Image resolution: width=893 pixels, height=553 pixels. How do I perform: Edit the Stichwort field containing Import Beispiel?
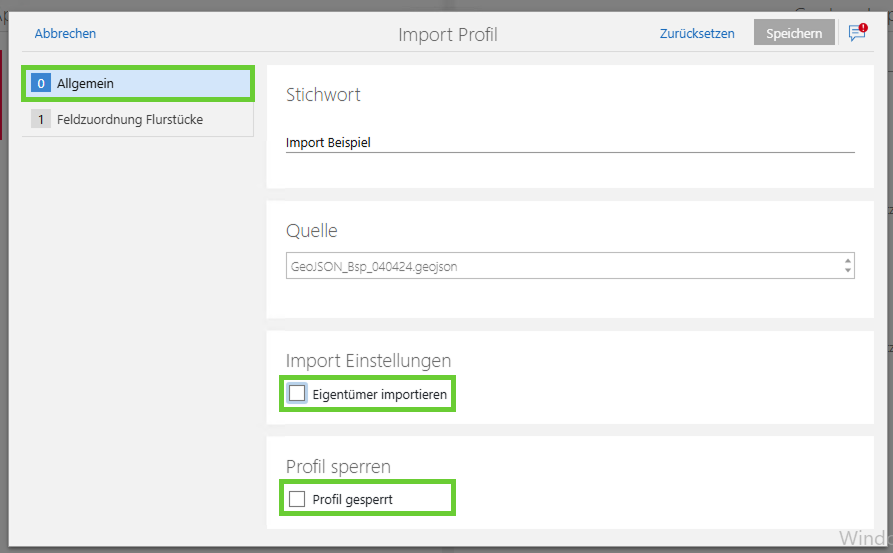point(570,142)
